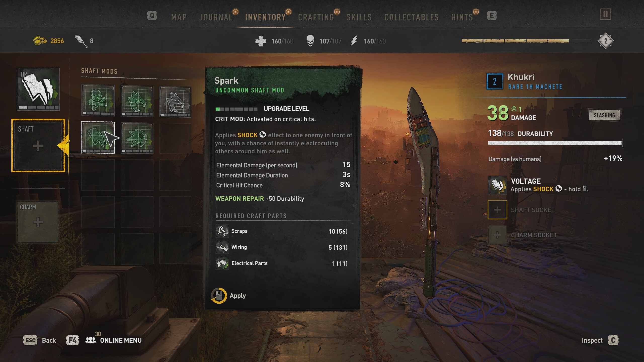Open the TIP mod slot
The width and height of the screenshot is (644, 362).
coord(38,89)
